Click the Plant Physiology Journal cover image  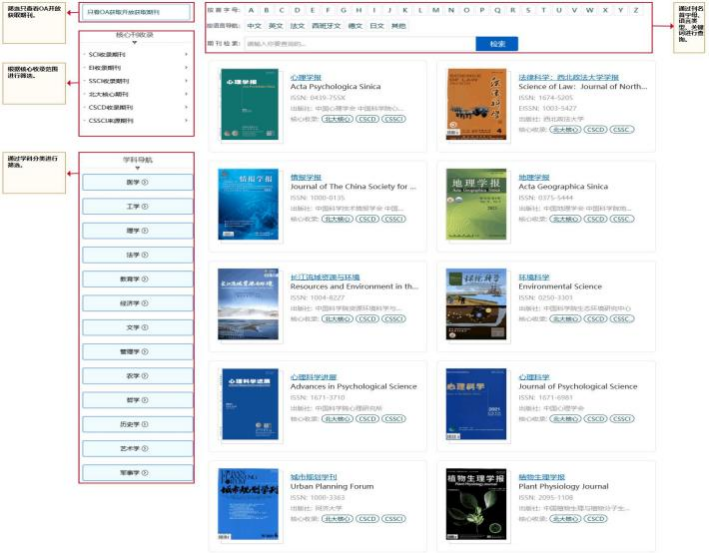pyautogui.click(x=476, y=501)
